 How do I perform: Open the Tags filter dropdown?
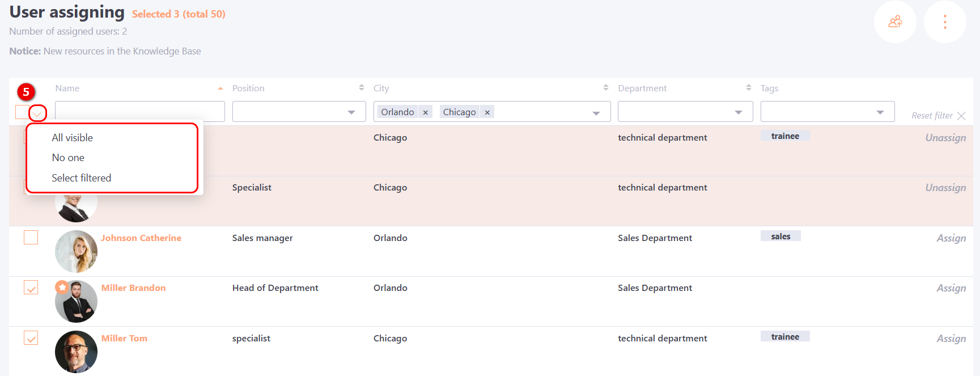[827, 112]
